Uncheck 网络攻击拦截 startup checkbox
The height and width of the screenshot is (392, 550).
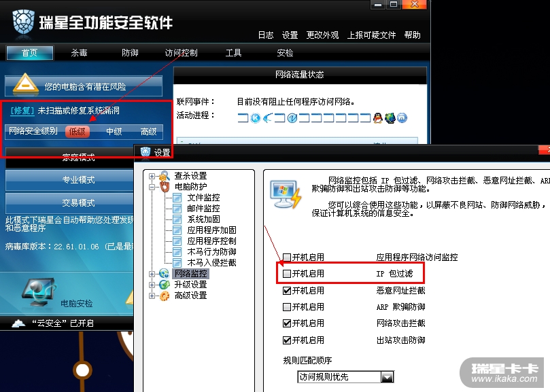click(x=287, y=323)
